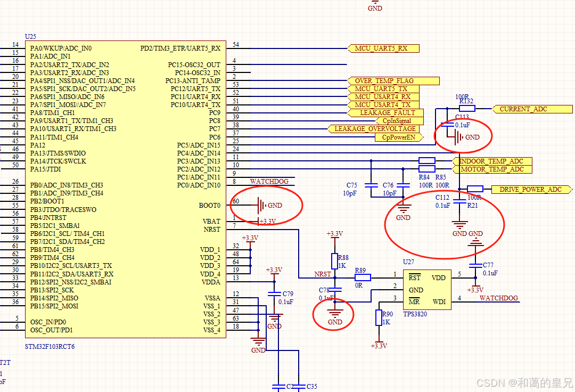Select the INDOOR_TEMP_ADC port
This screenshot has height=392, width=575.
(x=492, y=161)
